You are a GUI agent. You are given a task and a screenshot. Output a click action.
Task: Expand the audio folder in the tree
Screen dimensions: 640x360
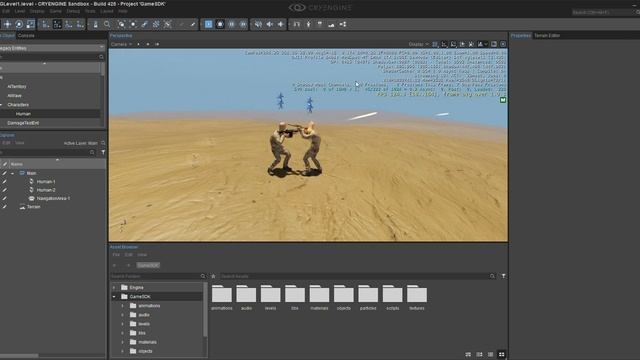pos(122,315)
